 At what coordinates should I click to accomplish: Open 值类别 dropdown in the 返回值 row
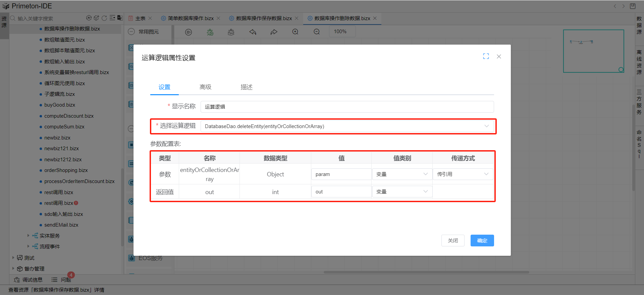tap(402, 192)
